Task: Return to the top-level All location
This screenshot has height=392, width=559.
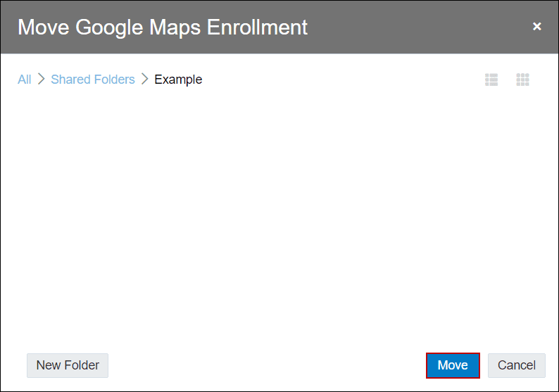Action: coord(25,79)
